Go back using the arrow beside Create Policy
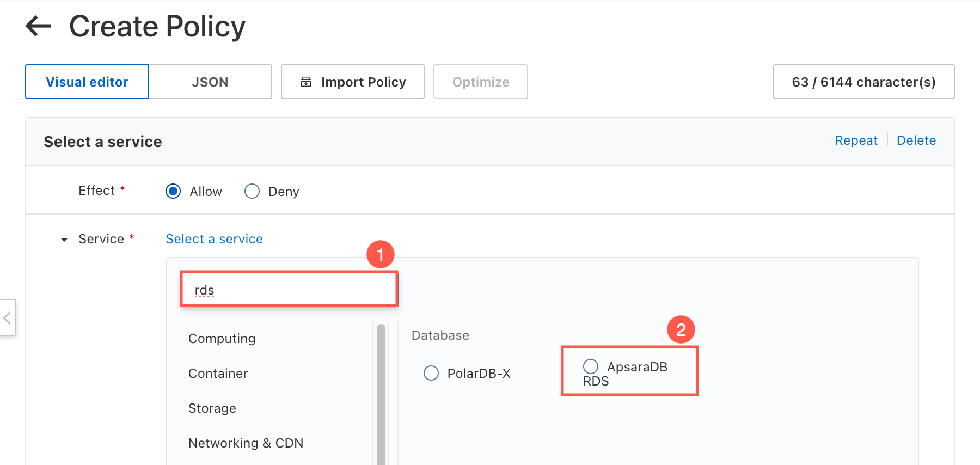 click(39, 26)
